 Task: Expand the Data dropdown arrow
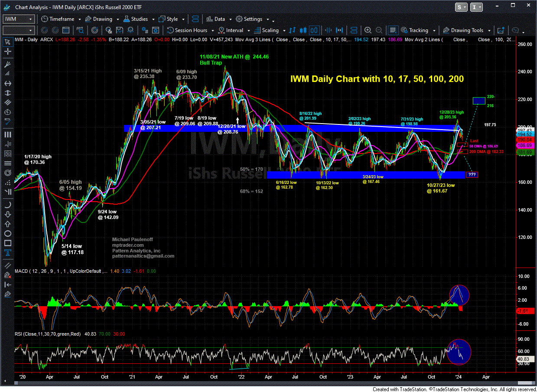coord(230,20)
